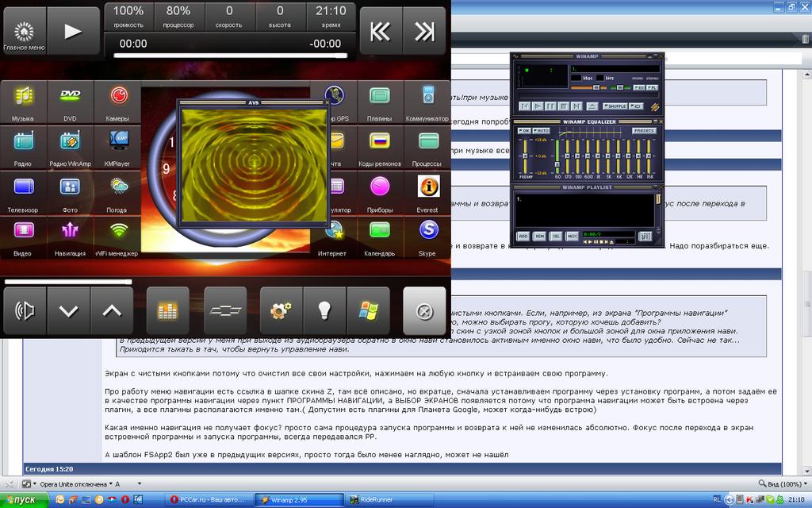Open the equalizer PRESETS menu
This screenshot has width=812, height=508.
click(x=643, y=131)
